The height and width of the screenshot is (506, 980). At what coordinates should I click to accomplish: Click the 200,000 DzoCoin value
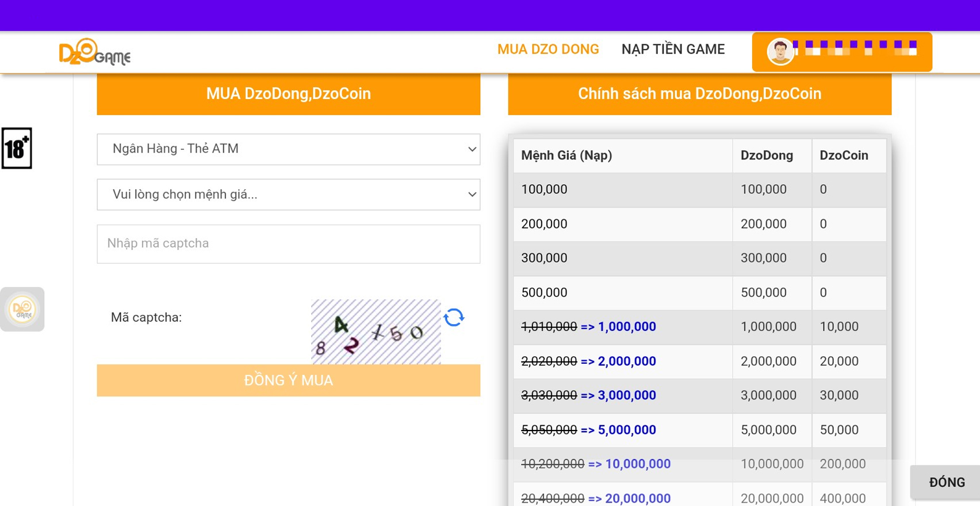click(843, 464)
